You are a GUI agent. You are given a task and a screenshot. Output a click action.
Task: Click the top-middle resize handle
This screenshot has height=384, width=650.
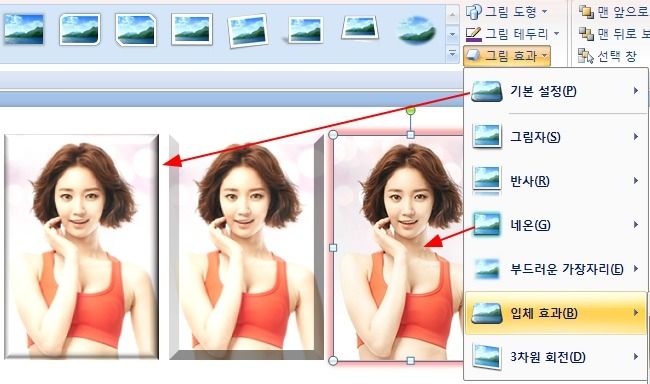[410, 135]
